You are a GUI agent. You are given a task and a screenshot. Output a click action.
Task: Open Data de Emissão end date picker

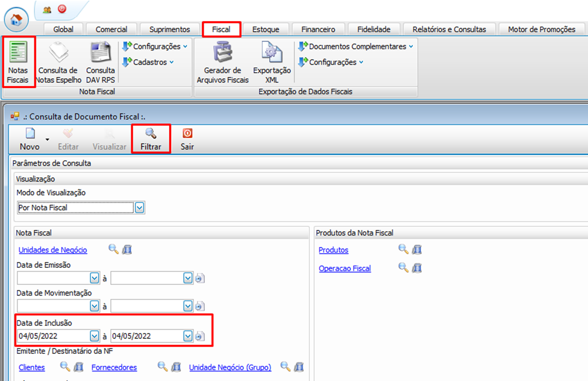[x=188, y=278]
